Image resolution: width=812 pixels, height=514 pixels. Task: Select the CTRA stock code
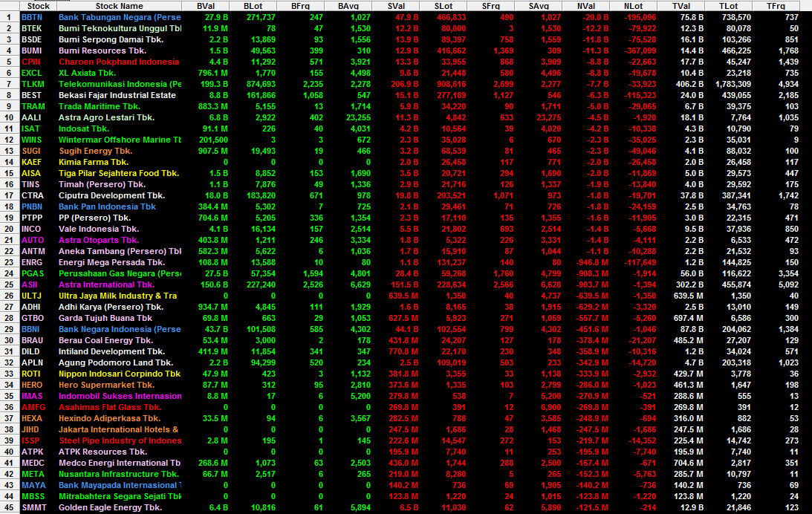32,195
